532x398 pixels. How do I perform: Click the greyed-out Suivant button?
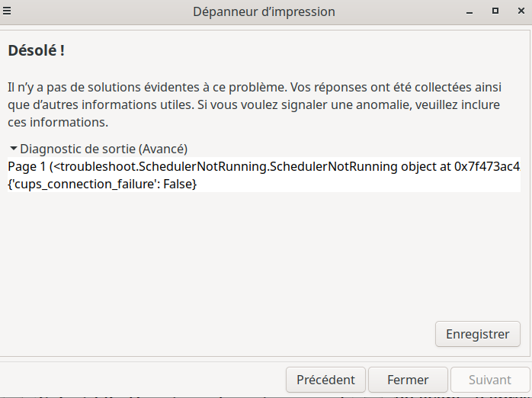(x=489, y=380)
